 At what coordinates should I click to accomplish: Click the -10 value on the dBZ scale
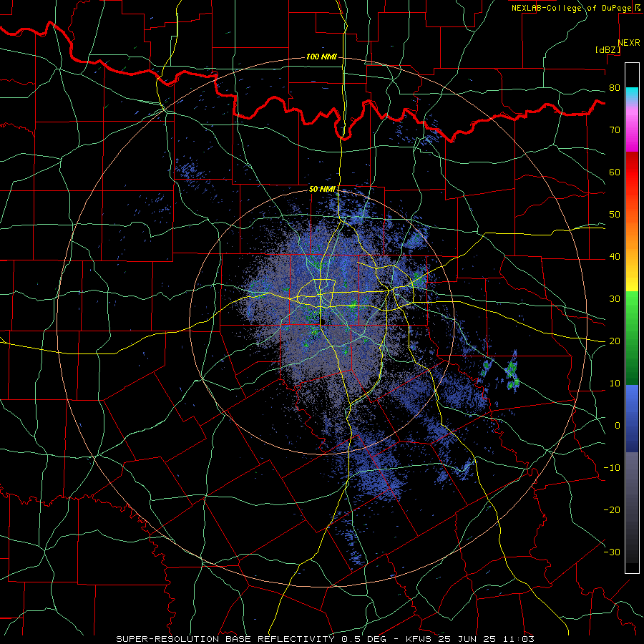(x=612, y=468)
